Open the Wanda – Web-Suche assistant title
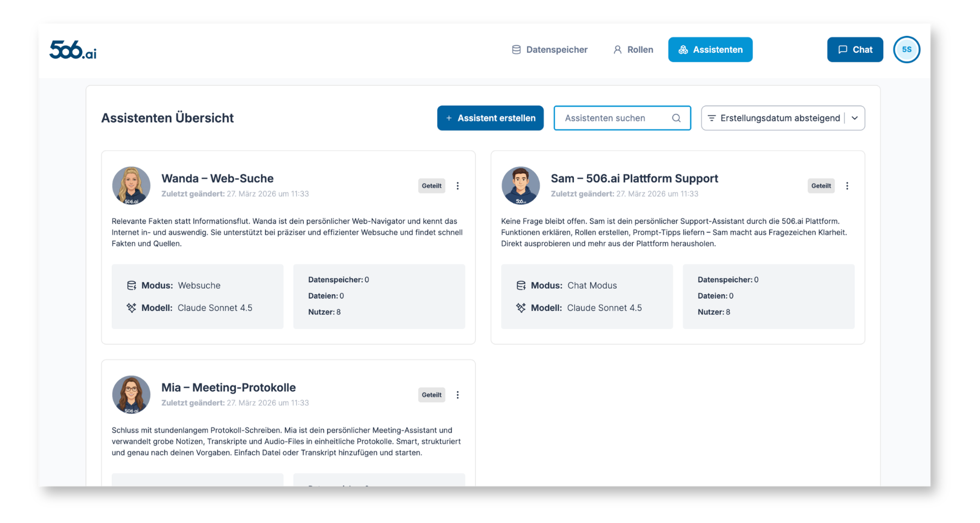 point(217,178)
